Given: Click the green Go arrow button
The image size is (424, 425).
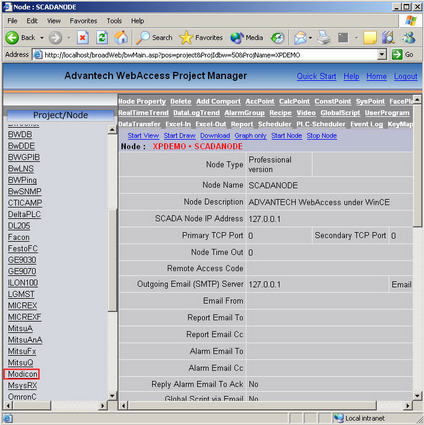Looking at the screenshot, I should 397,55.
